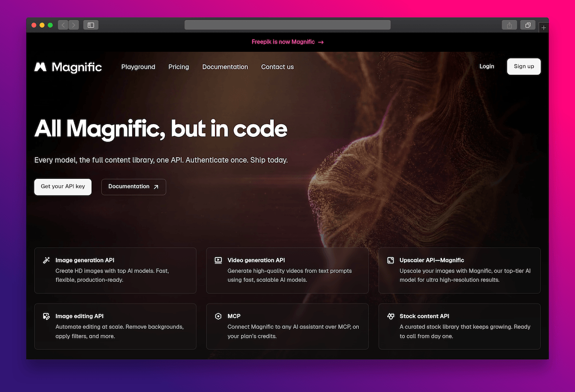This screenshot has height=392, width=575.
Task: Open the Stock content API card title
Action: coord(425,316)
